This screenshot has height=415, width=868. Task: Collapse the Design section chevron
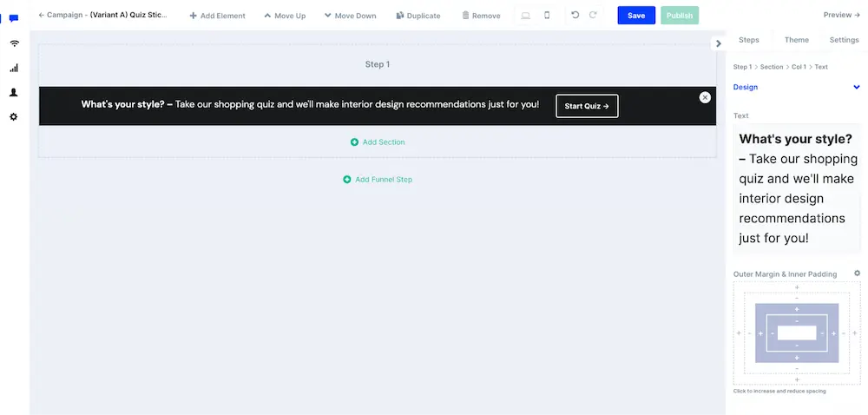point(857,87)
